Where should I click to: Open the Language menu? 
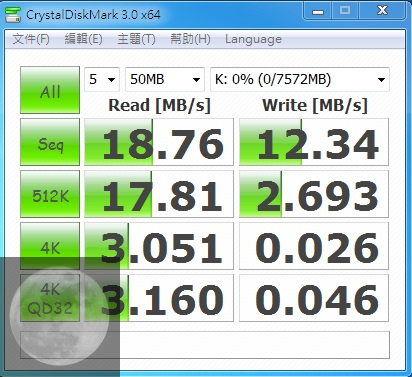click(253, 39)
